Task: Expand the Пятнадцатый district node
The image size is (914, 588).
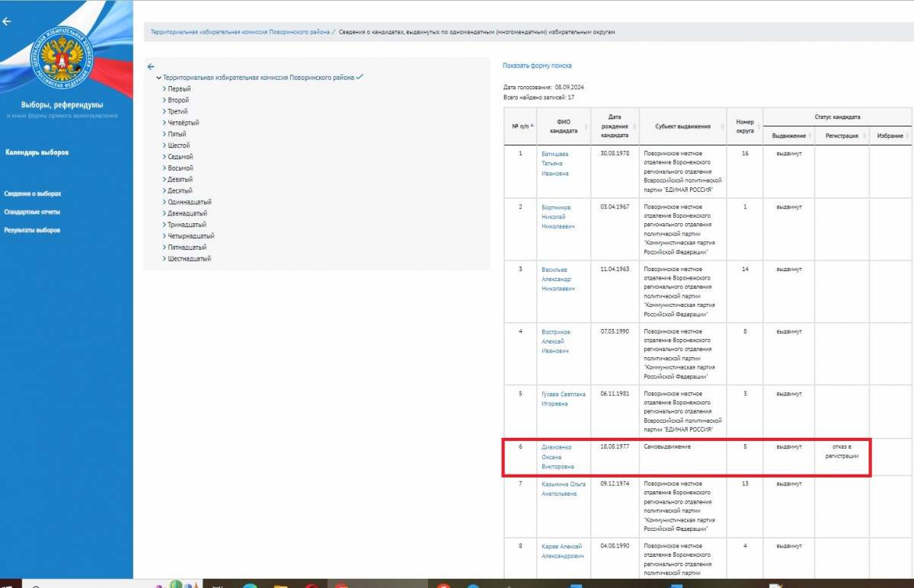Action: pyautogui.click(x=164, y=248)
